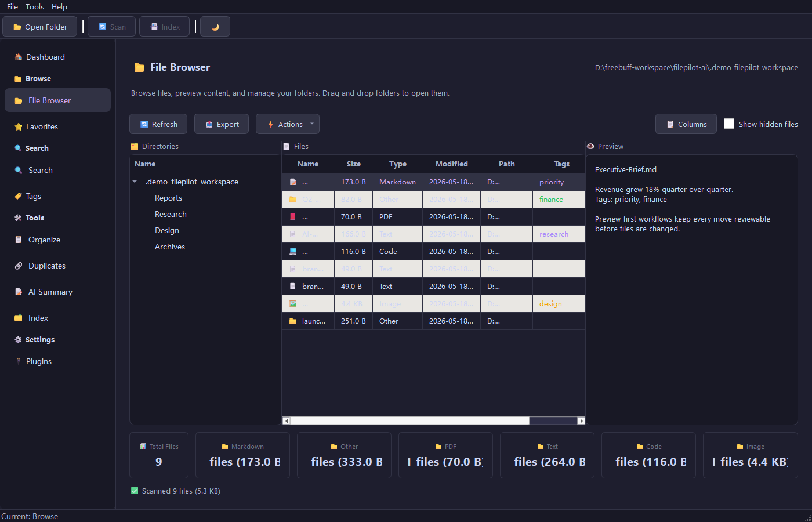Screen dimensions: 812x522
Task: Click the Scan toolbar button
Action: pos(112,27)
